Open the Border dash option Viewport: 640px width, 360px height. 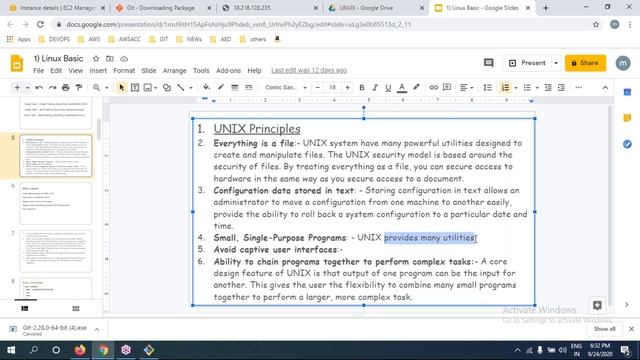tap(248, 87)
